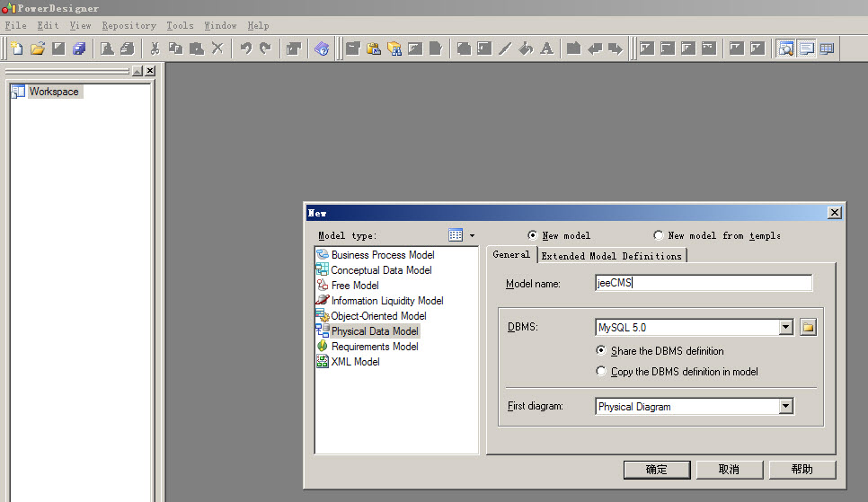Click the Print Preview toolbar icon

(107, 48)
